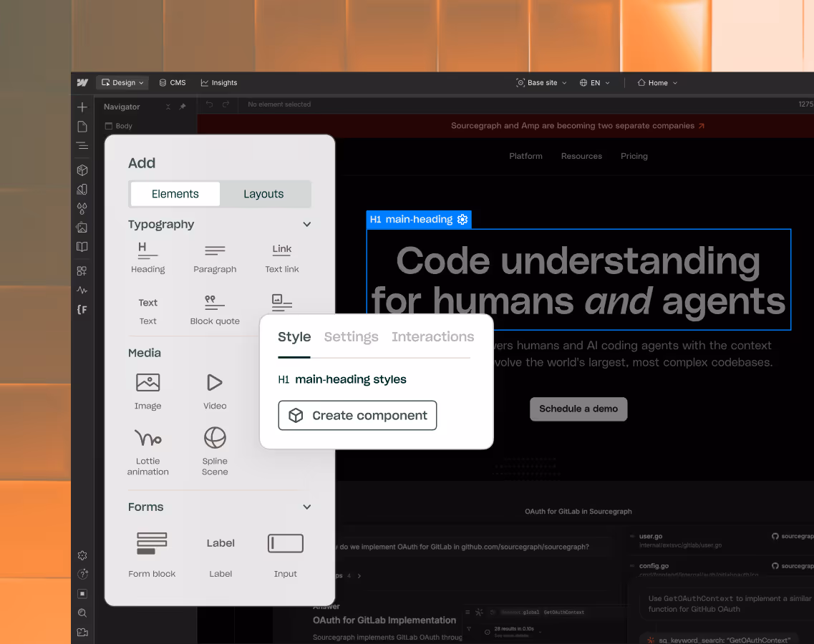Open the video tutorials icon at sidebar bottom
The width and height of the screenshot is (814, 644).
click(82, 632)
